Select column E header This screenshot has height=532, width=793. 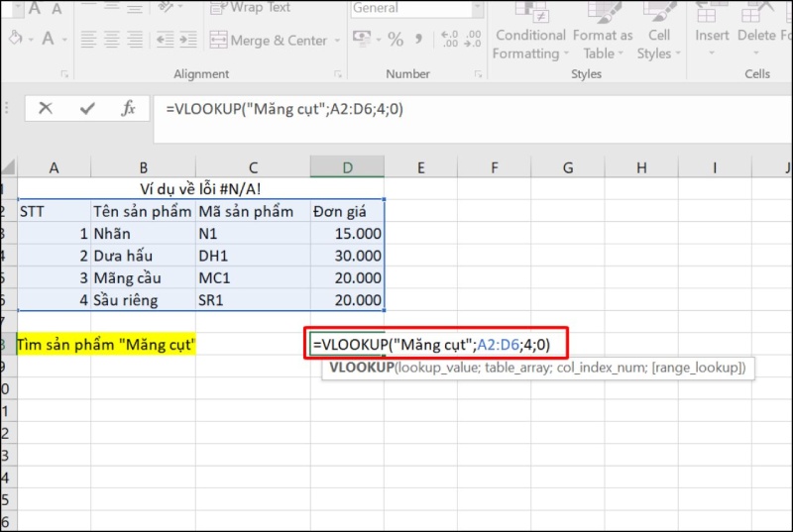(420, 167)
